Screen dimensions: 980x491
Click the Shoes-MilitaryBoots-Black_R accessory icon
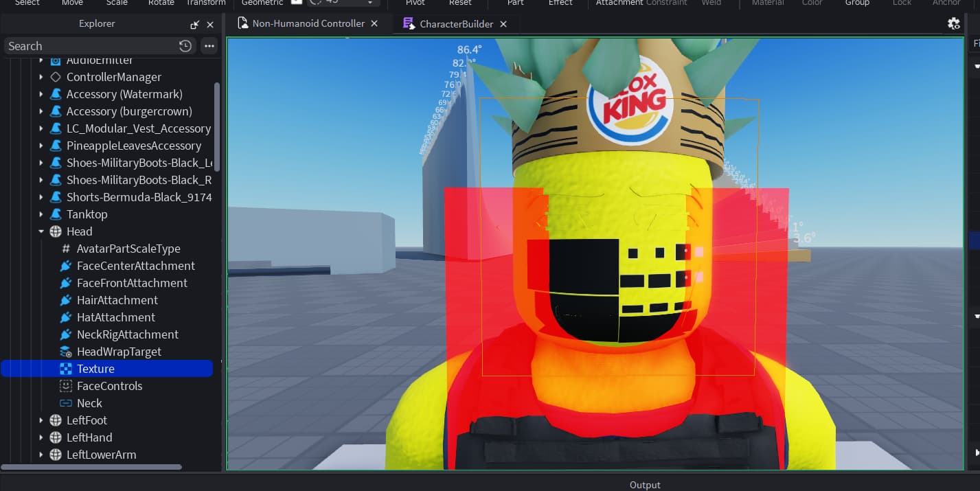pyautogui.click(x=56, y=180)
